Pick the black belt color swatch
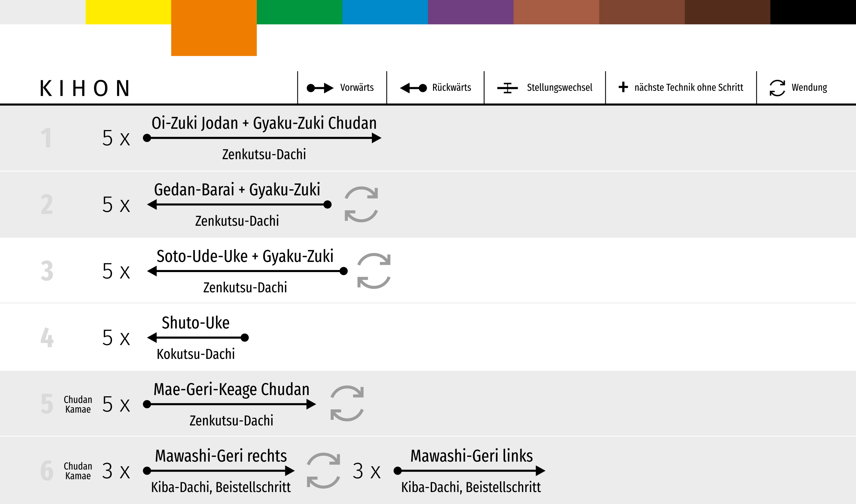This screenshot has height=504, width=856. (x=813, y=12)
